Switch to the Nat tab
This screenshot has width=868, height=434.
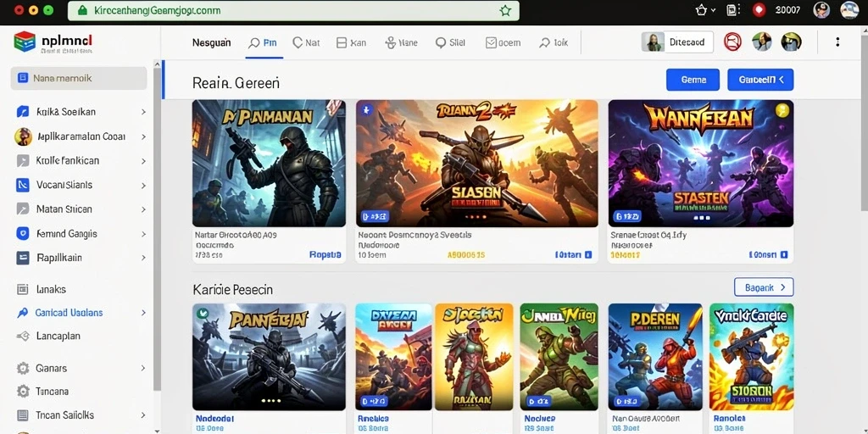(306, 42)
